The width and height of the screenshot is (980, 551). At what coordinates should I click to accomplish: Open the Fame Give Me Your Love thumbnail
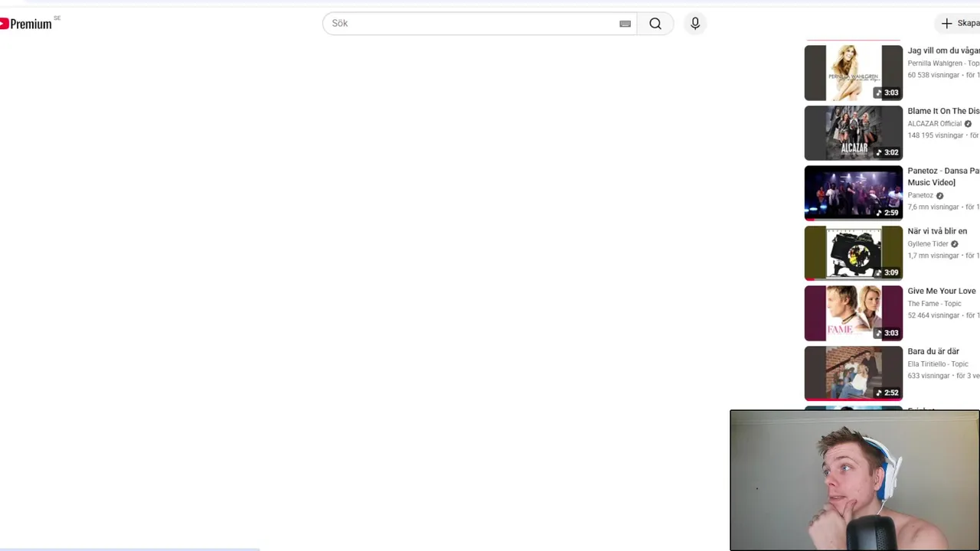(854, 313)
